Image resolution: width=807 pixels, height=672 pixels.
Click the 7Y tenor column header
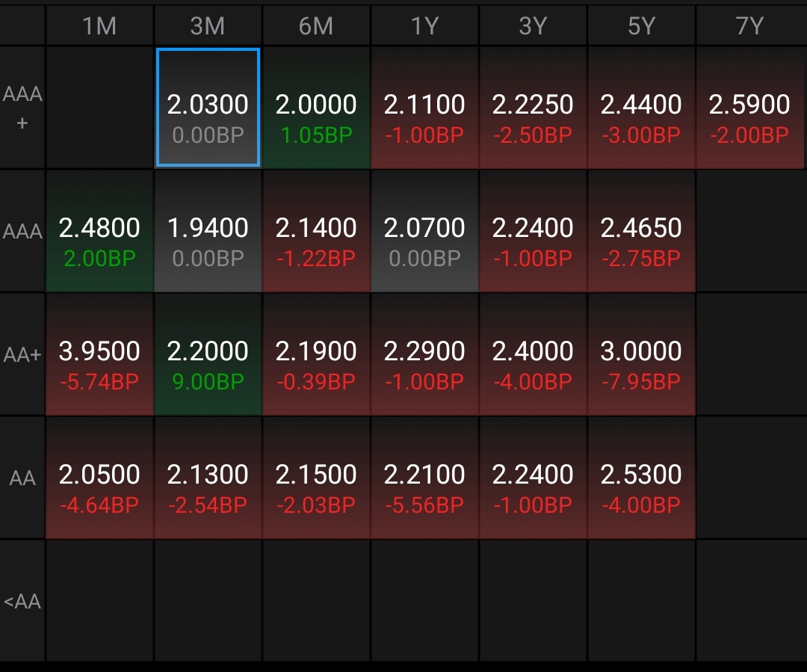(749, 26)
